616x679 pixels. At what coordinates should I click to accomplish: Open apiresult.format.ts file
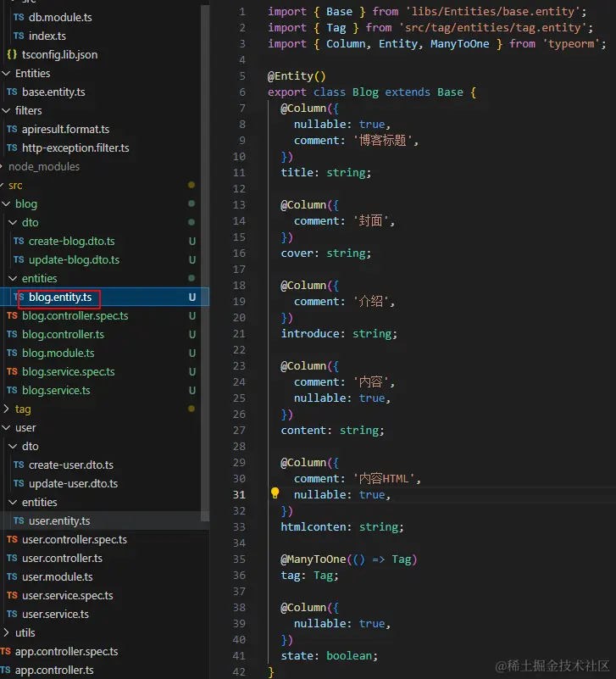point(65,129)
